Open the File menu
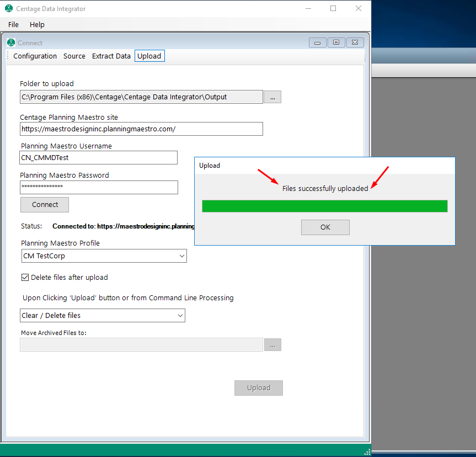476x457 pixels. click(13, 25)
